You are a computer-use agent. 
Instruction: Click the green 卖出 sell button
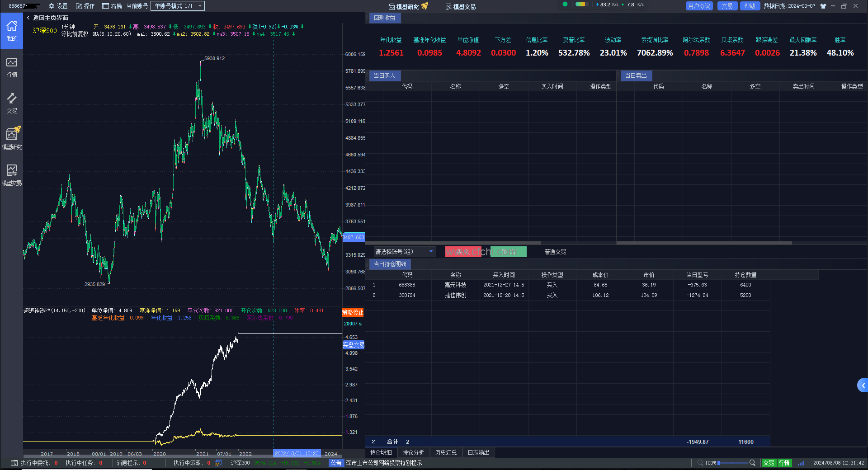[509, 252]
